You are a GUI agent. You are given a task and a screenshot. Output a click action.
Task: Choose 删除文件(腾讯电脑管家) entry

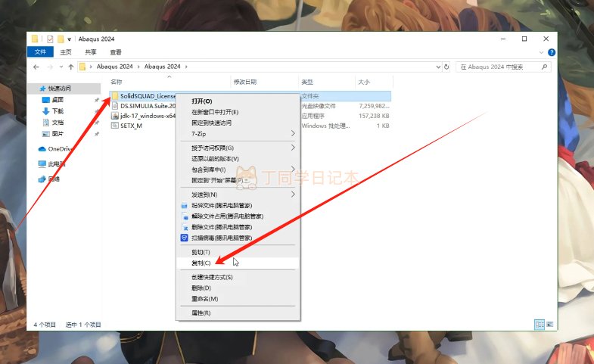click(238, 227)
